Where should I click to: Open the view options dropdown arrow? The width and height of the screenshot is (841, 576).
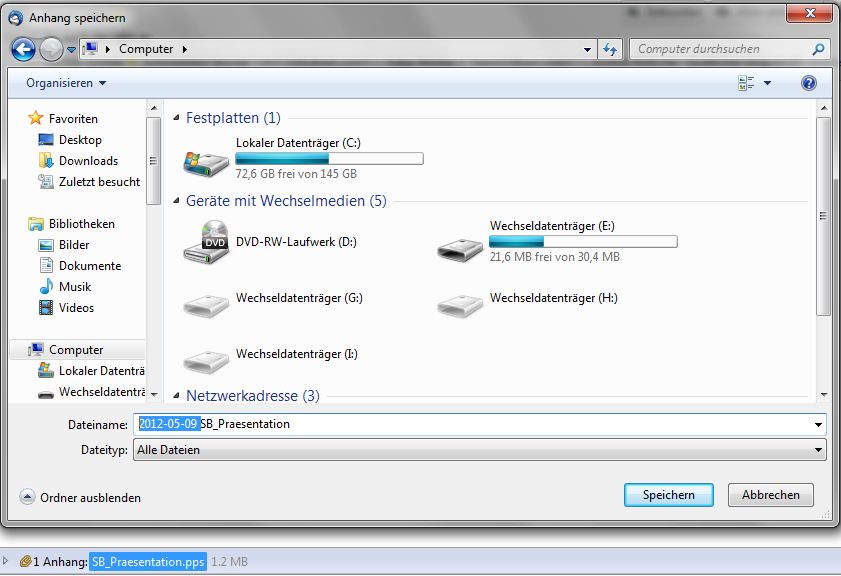(x=768, y=83)
